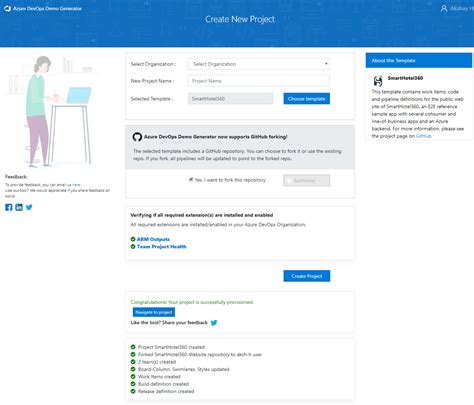Screen dimensions: 474x405
Task: Click 'Verifying if all required extension(s)' heading
Action: (202, 215)
